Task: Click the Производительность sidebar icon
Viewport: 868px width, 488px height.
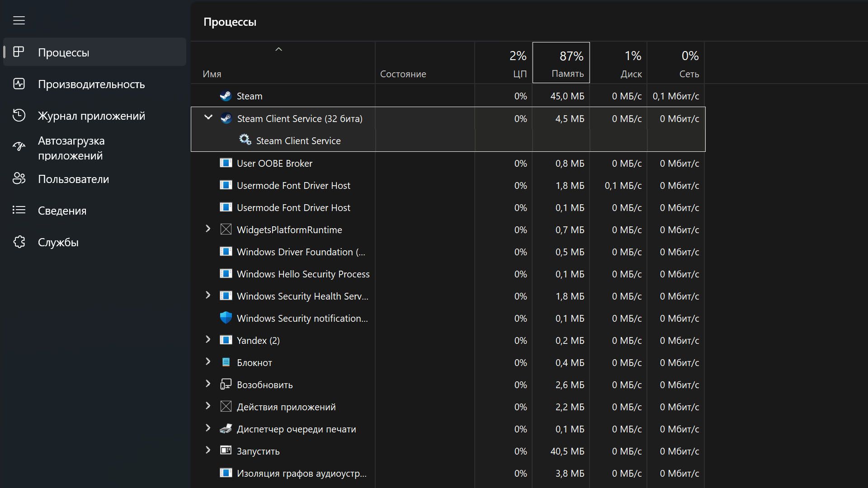Action: [19, 84]
